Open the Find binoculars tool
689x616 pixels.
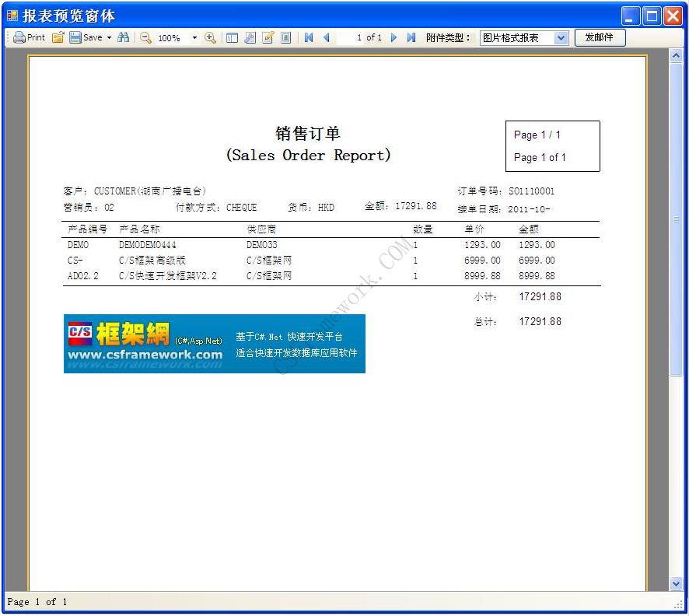click(124, 37)
